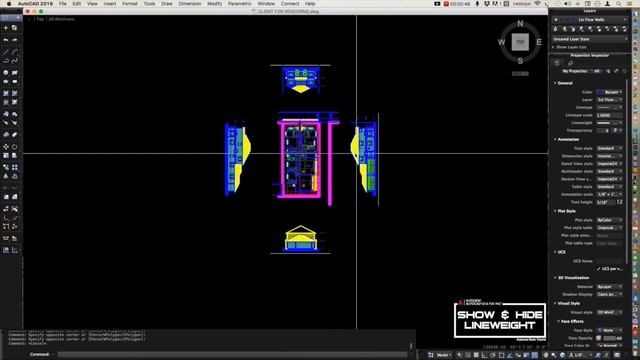
Task: Select the Rotate tool
Action: coord(15,147)
